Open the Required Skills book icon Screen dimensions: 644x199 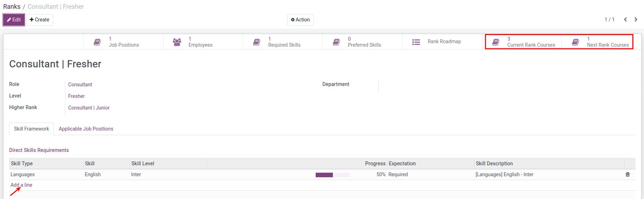pos(257,42)
